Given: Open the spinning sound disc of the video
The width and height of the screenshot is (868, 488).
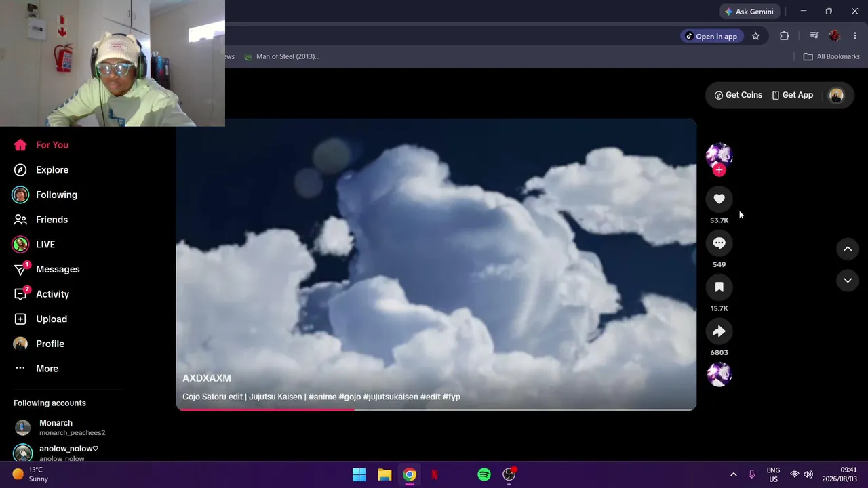Looking at the screenshot, I should coord(719,374).
